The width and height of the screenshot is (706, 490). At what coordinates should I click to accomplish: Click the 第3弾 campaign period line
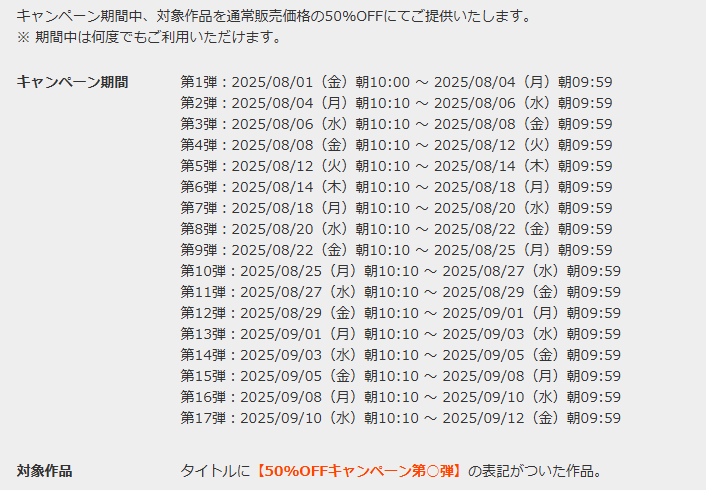coord(396,124)
